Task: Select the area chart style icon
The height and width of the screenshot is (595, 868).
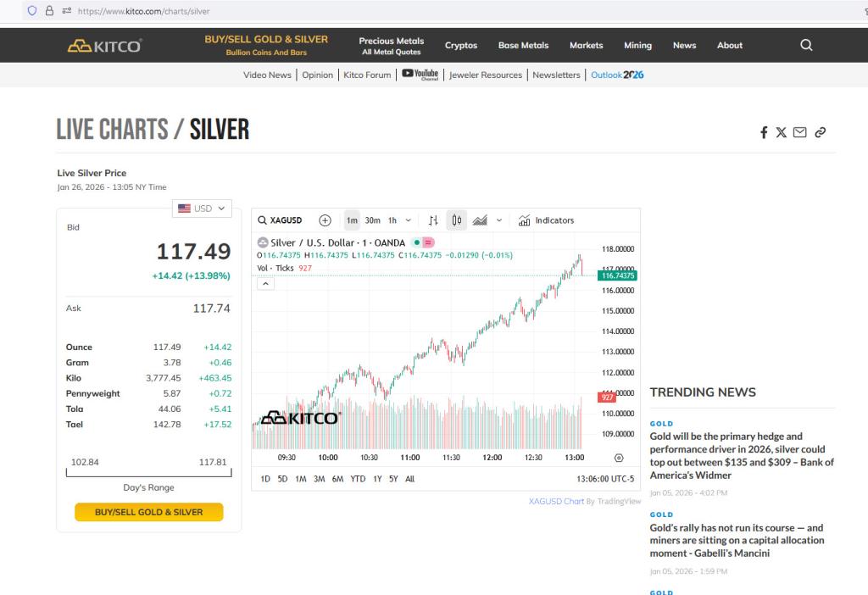Action: click(x=480, y=220)
